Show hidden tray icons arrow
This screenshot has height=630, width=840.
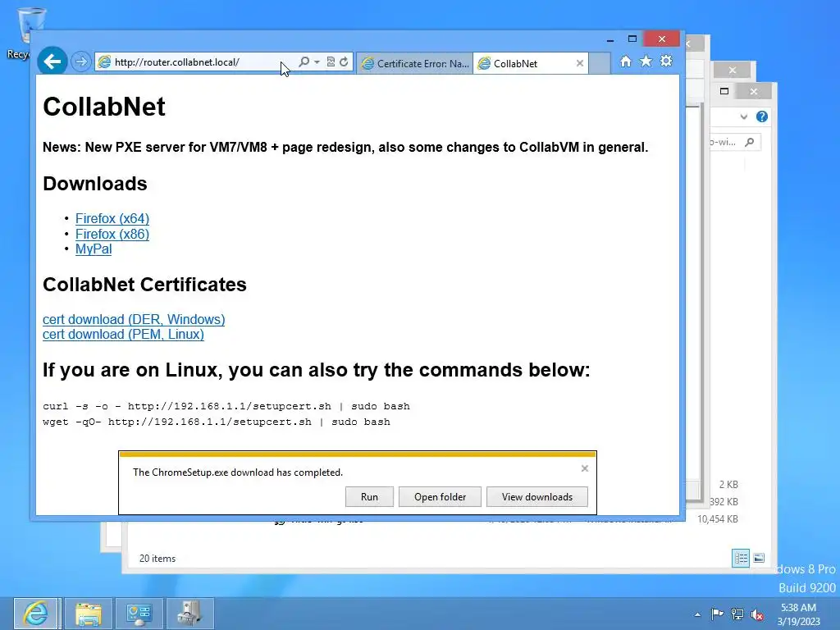697,614
